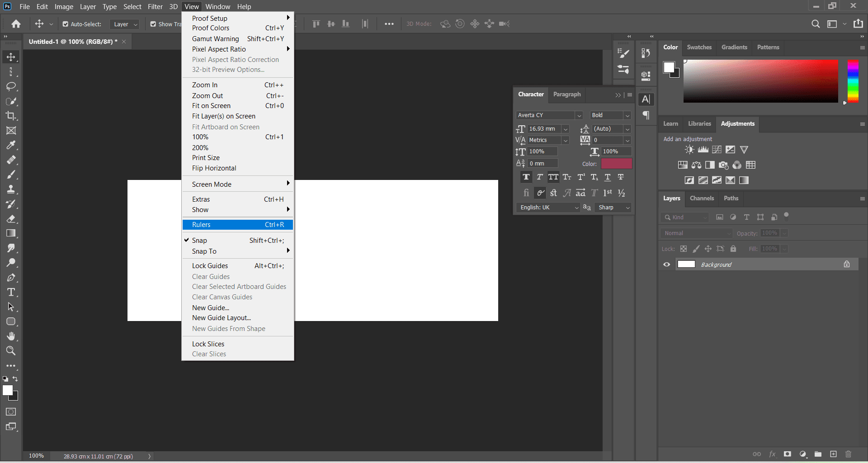The height and width of the screenshot is (463, 868).
Task: Add a Brightness/Contrast adjustment layer
Action: coord(689,150)
